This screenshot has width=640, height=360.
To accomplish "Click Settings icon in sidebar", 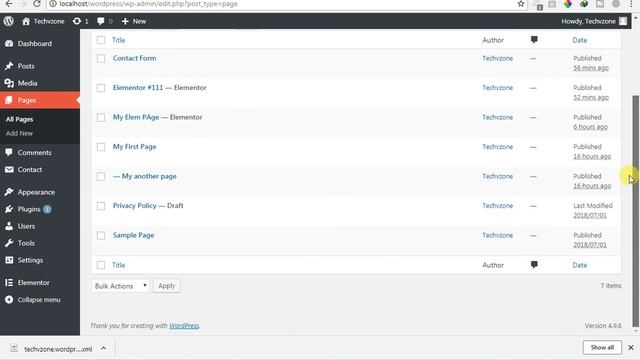I will [x=9, y=260].
